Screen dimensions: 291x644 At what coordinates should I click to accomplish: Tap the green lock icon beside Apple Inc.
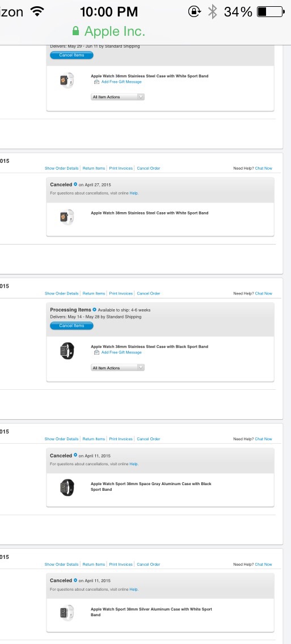click(x=75, y=31)
